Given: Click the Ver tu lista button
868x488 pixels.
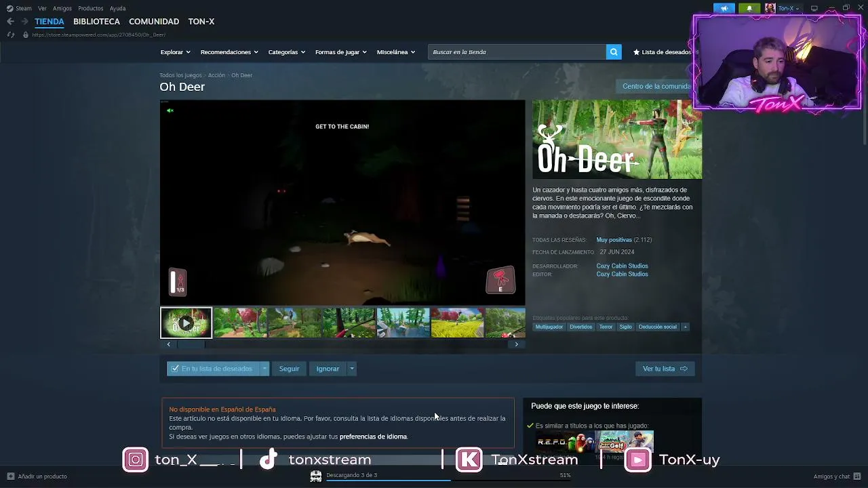Looking at the screenshot, I should [x=665, y=369].
